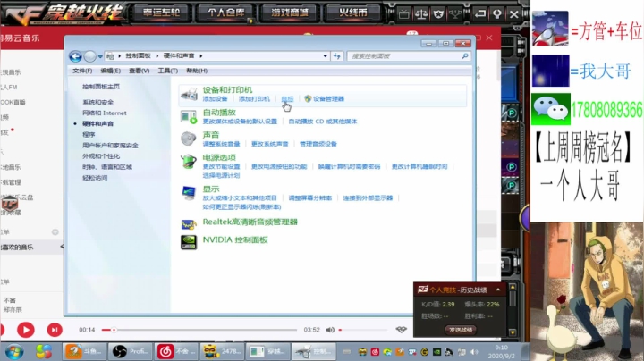Open the 显示 monitor icon
The height and width of the screenshot is (361, 644).
coord(189,193)
